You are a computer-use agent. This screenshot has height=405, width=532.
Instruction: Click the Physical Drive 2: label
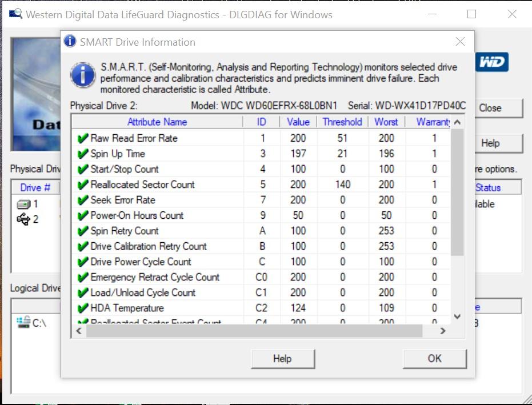pyautogui.click(x=104, y=106)
